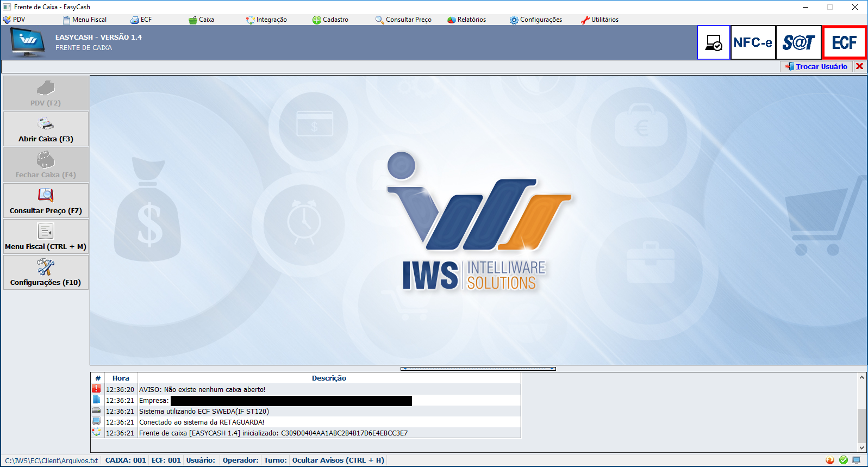Image resolution: width=868 pixels, height=467 pixels.
Task: Open Consultar Preço (F7) from sidebar
Action: [46, 201]
